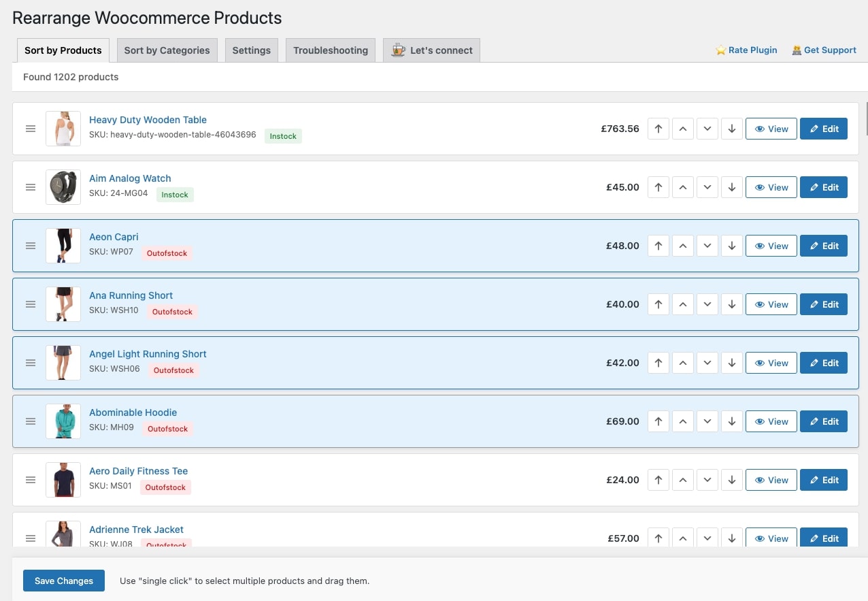Move Aeon Capri up one position
The image size is (868, 601).
(682, 245)
